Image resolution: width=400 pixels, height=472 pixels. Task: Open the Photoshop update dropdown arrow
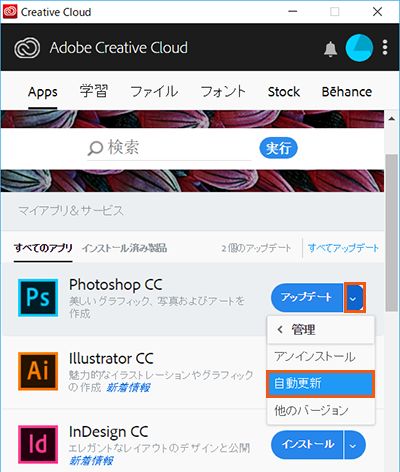point(355,298)
